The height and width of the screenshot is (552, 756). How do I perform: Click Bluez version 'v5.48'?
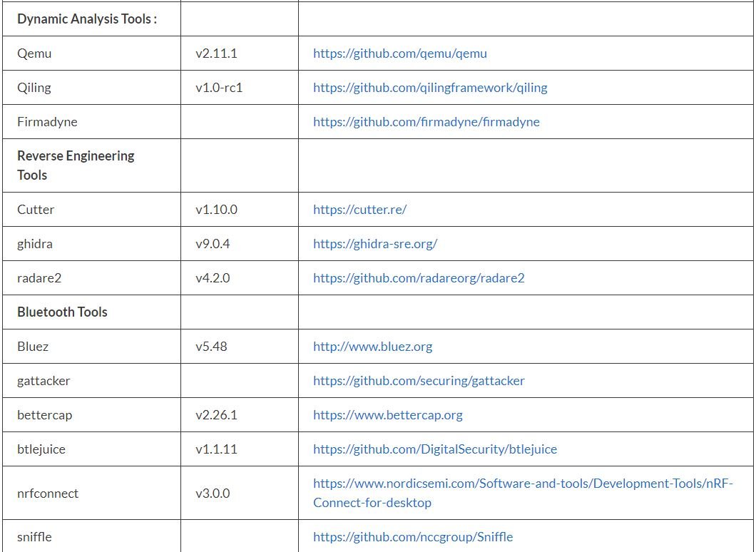211,346
